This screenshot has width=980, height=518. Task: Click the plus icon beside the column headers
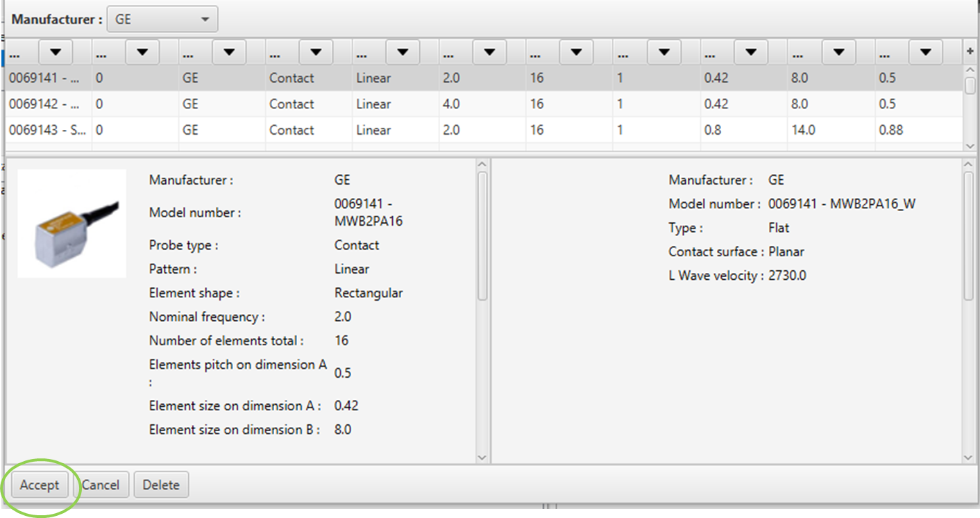point(970,52)
